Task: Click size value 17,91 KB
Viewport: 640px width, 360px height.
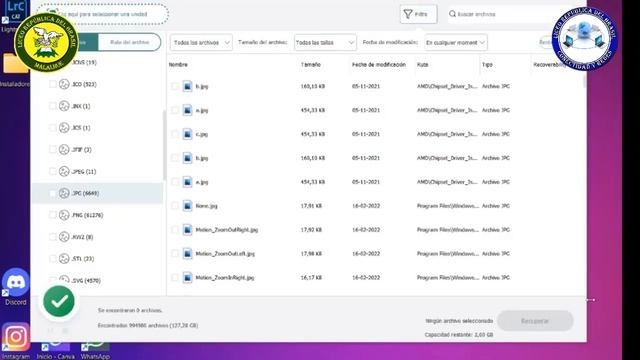Action: [x=311, y=206]
